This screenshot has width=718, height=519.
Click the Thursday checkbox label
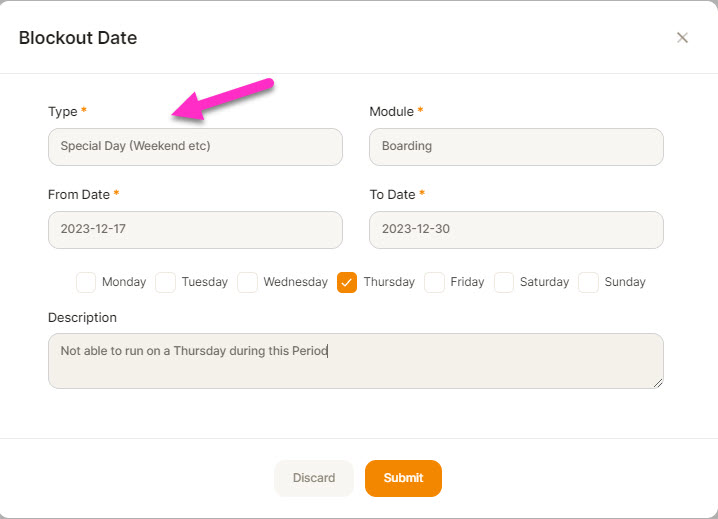click(x=389, y=282)
